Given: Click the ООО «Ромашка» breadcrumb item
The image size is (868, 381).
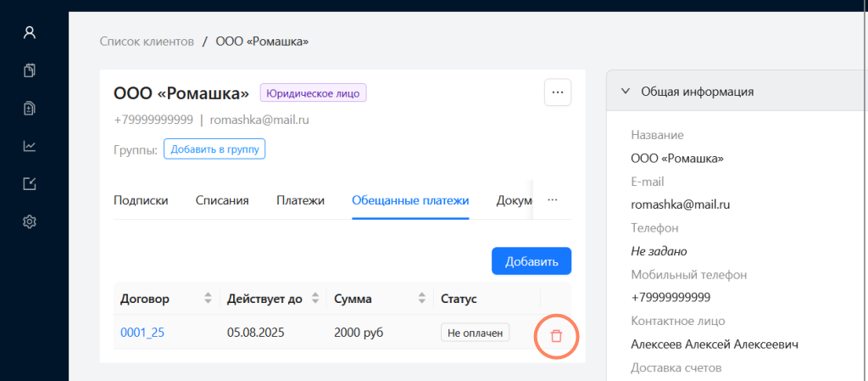Looking at the screenshot, I should click(262, 42).
